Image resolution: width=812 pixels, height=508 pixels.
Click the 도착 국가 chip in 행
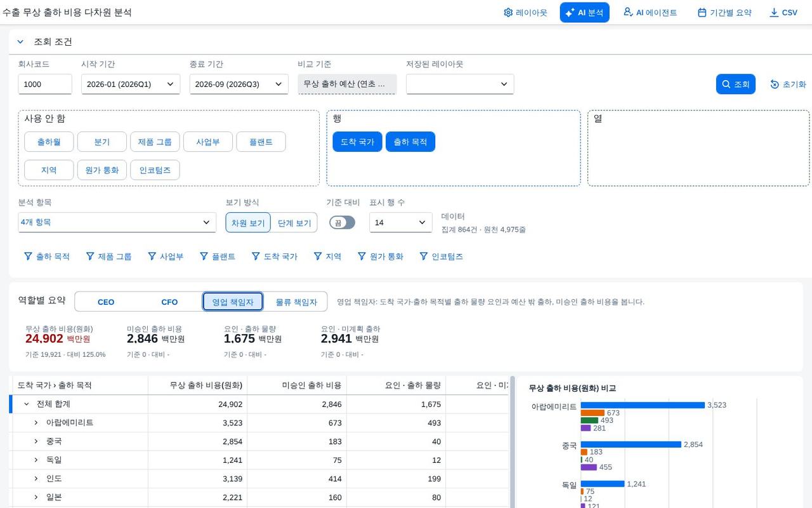(357, 142)
